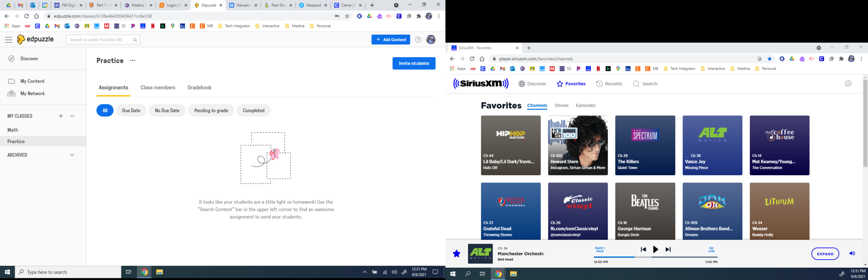Open Practice class three-dot options menu
The image size is (868, 280).
(x=133, y=61)
